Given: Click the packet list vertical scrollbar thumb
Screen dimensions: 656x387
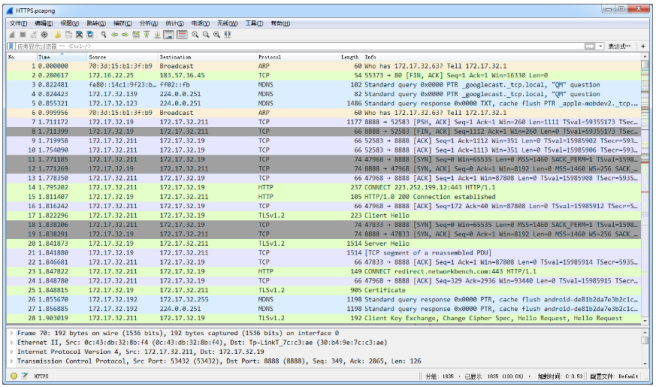Looking at the screenshot, I should (x=645, y=64).
